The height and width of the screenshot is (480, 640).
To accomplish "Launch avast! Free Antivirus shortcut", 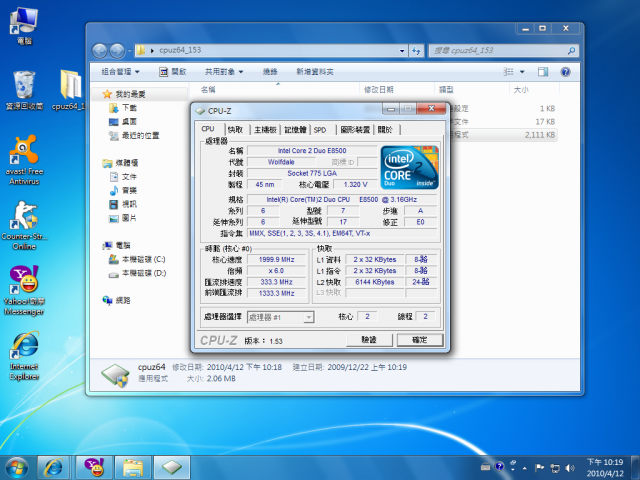I will [x=24, y=160].
